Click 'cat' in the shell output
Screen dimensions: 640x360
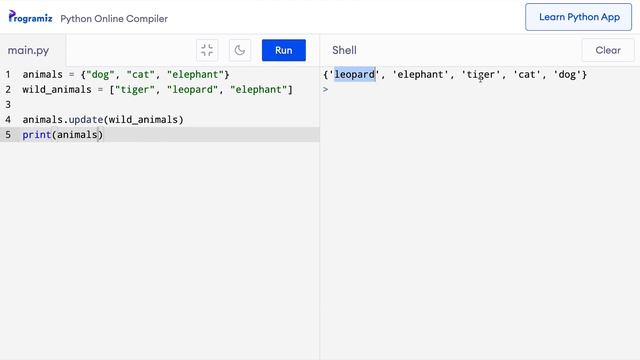click(527, 75)
